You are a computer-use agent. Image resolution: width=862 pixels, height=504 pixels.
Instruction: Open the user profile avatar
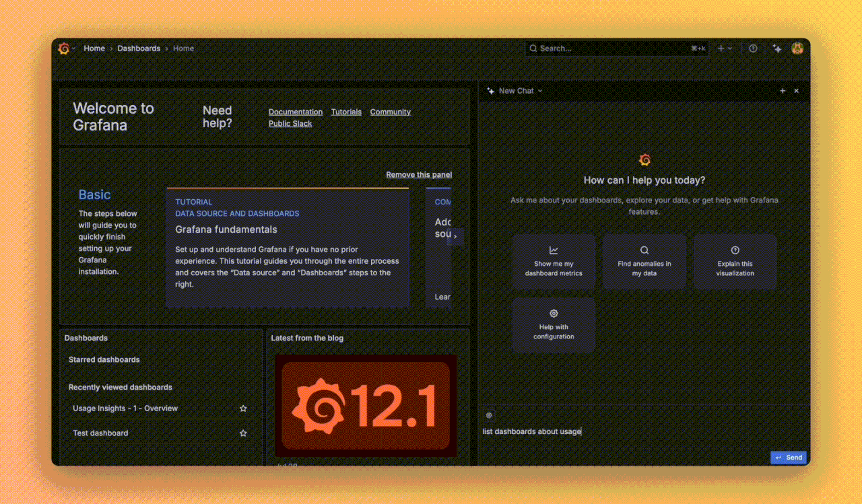coord(797,48)
